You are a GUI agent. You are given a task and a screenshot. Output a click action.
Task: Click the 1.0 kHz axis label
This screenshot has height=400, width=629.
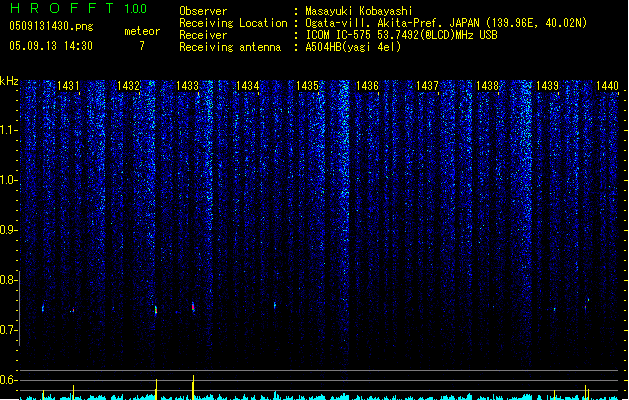pos(8,180)
